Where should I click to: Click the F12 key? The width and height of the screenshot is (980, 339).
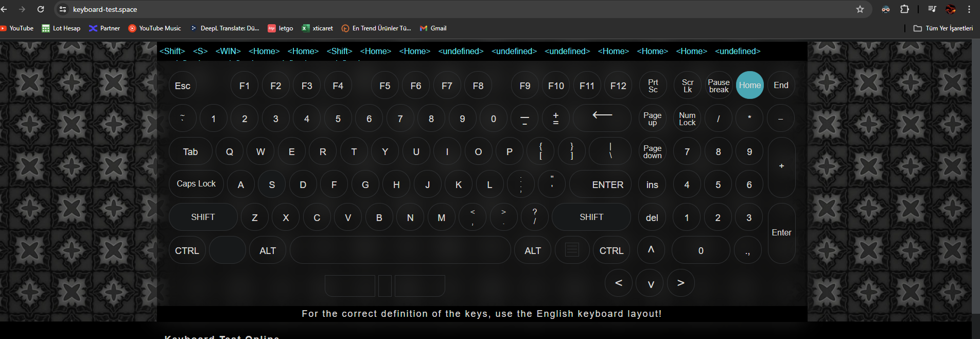pyautogui.click(x=618, y=86)
